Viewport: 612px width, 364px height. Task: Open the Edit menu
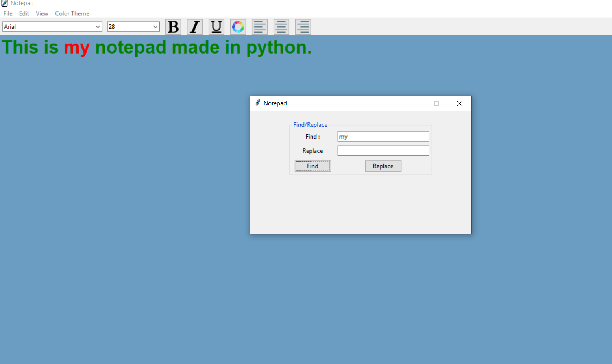point(24,13)
